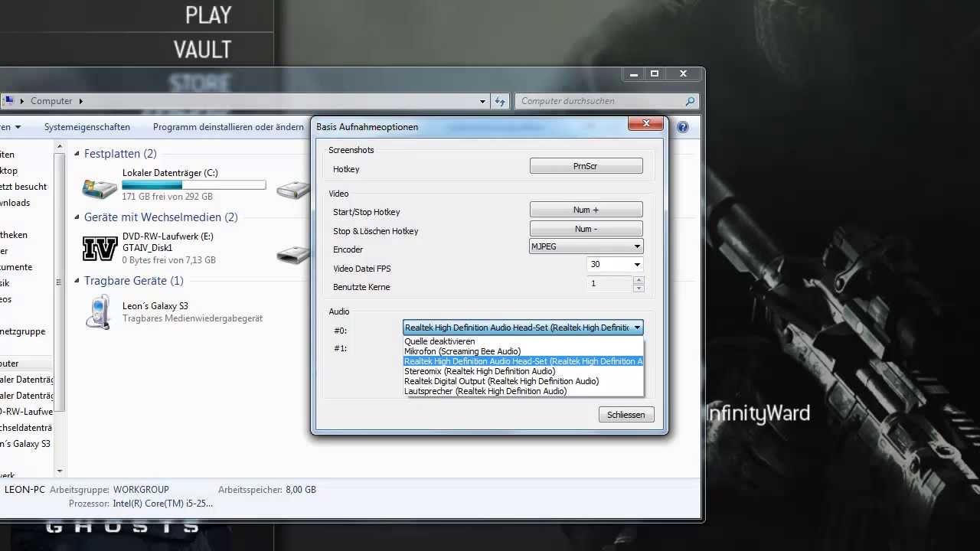Click the navigation pane scroll down arrow
Viewport: 980px width, 551px height.
click(60, 471)
